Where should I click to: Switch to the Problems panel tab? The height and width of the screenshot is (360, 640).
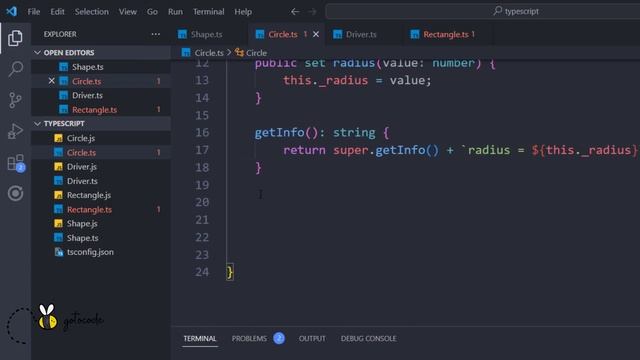[258, 338]
